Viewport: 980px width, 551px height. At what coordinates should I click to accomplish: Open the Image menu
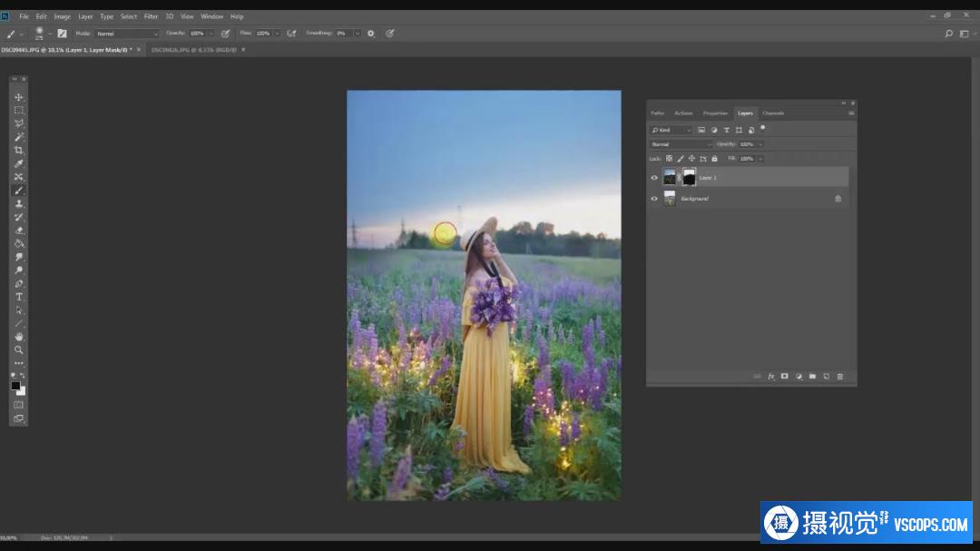(x=62, y=17)
